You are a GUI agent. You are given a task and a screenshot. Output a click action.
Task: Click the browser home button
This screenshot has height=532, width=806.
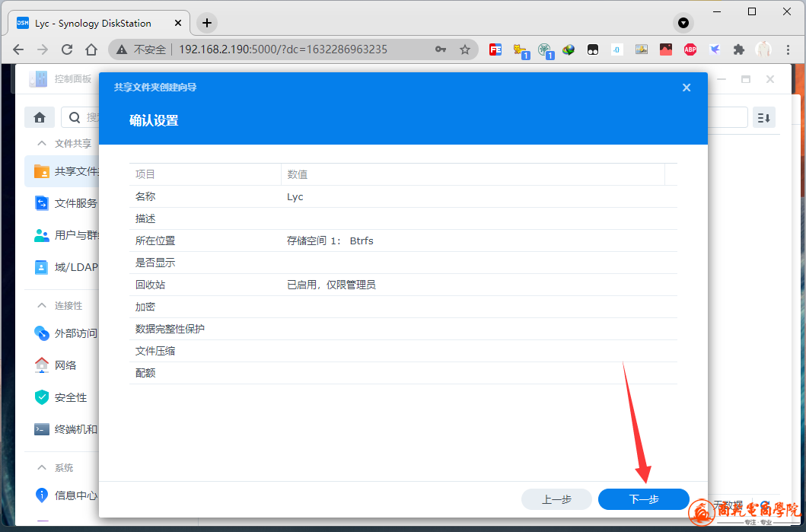point(91,49)
